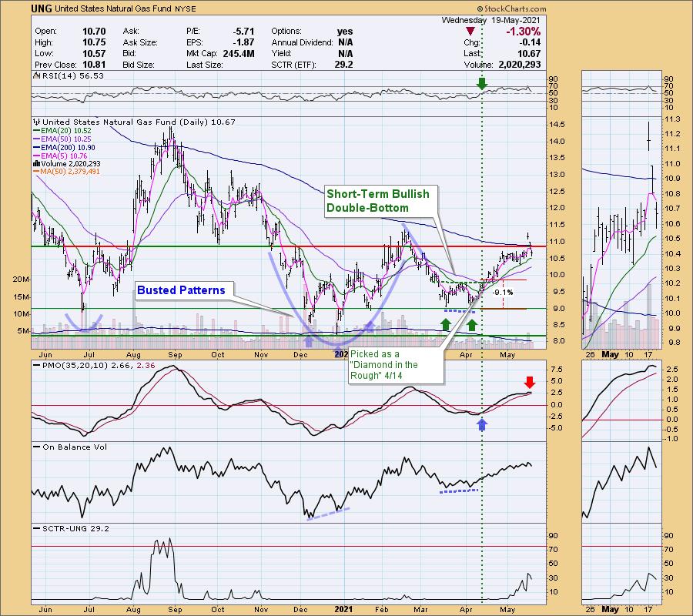The height and width of the screenshot is (616, 693).
Task: Click the 'Volume 2,020,293' chart legend entry
Action: (67, 163)
